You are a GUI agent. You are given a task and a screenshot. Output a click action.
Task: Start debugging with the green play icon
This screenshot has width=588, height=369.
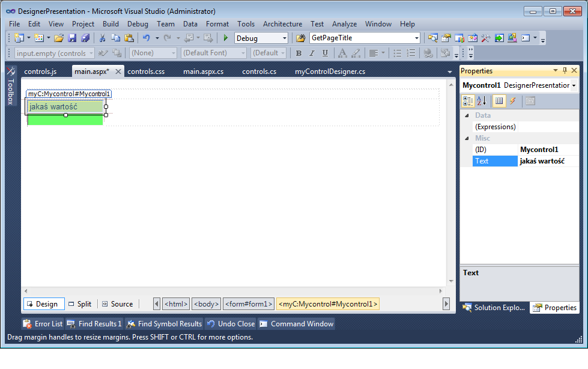point(225,38)
